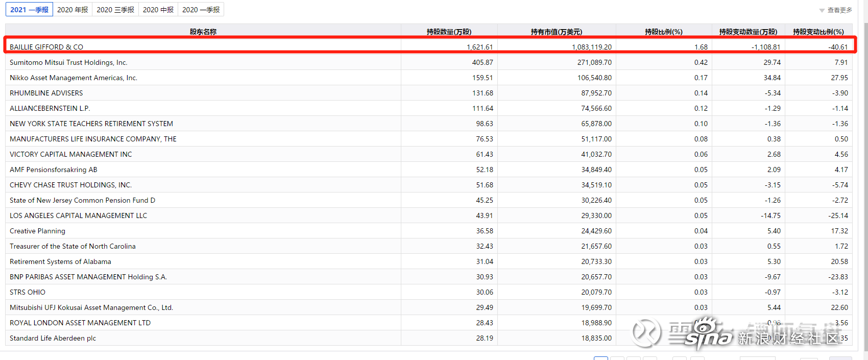868x360 pixels.
Task: Click the 持有市值(万美元) column header
Action: 557,32
